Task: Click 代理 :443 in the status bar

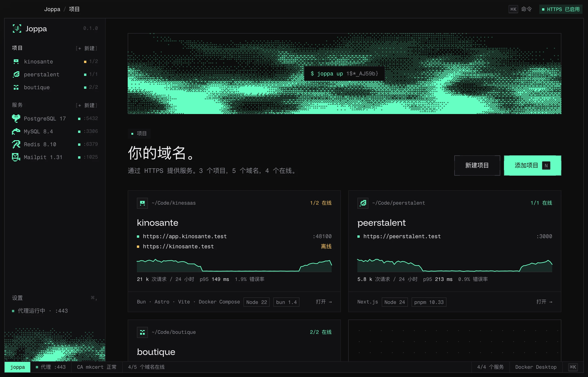Action: (x=51, y=367)
